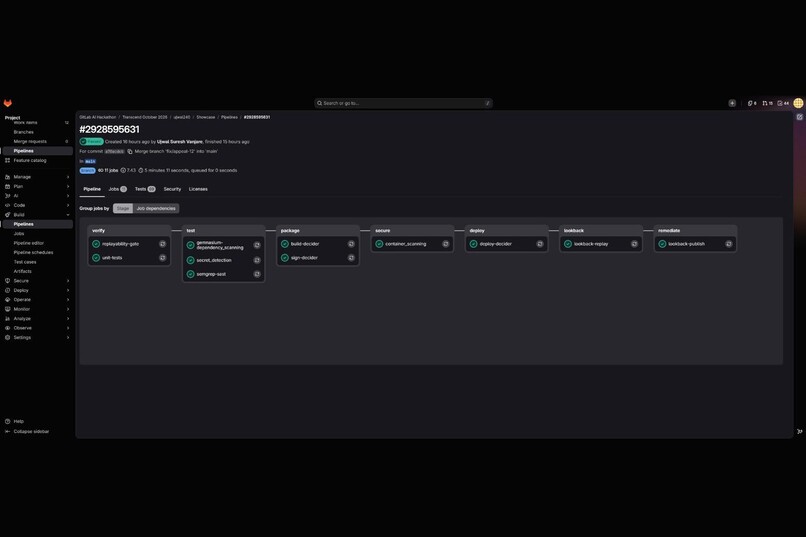Copy the commit SHA with the copy icon
806x537 pixels.
pyautogui.click(x=130, y=152)
